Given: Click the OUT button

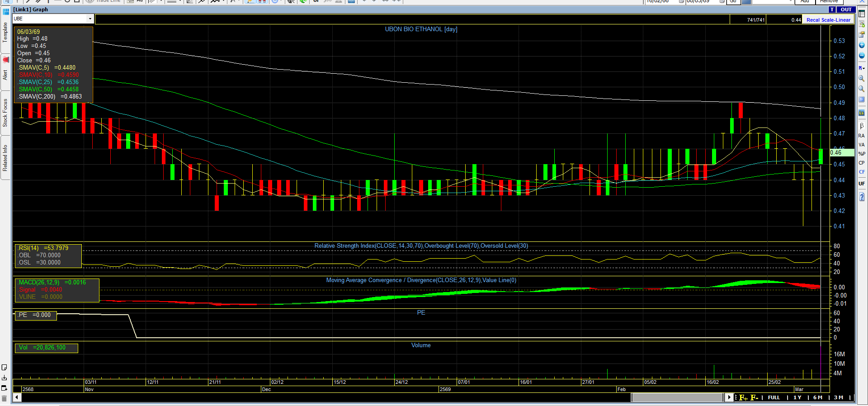Looking at the screenshot, I should click(846, 9).
